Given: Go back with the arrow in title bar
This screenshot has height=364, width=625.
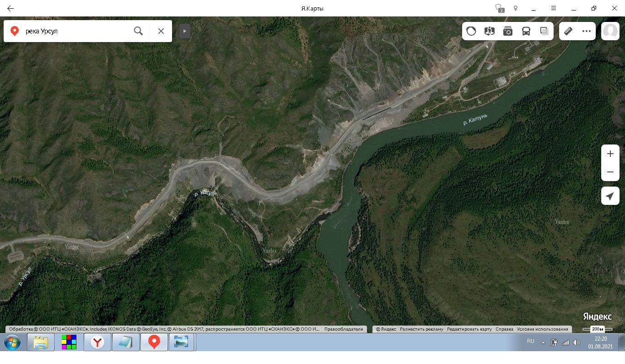Looking at the screenshot, I should tap(10, 8).
